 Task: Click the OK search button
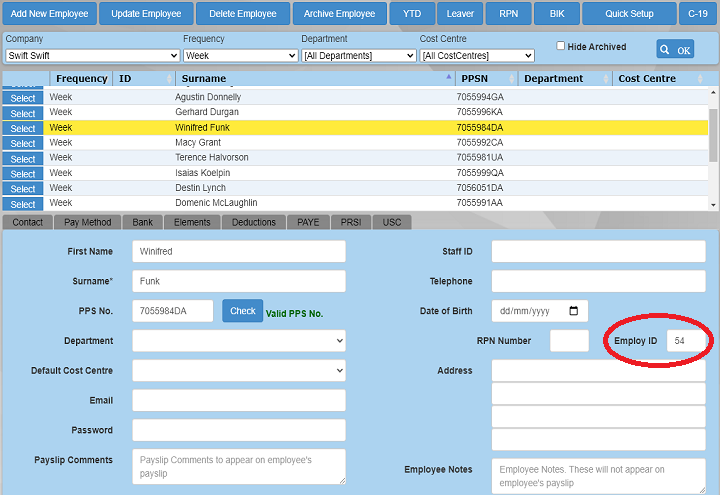(x=675, y=49)
